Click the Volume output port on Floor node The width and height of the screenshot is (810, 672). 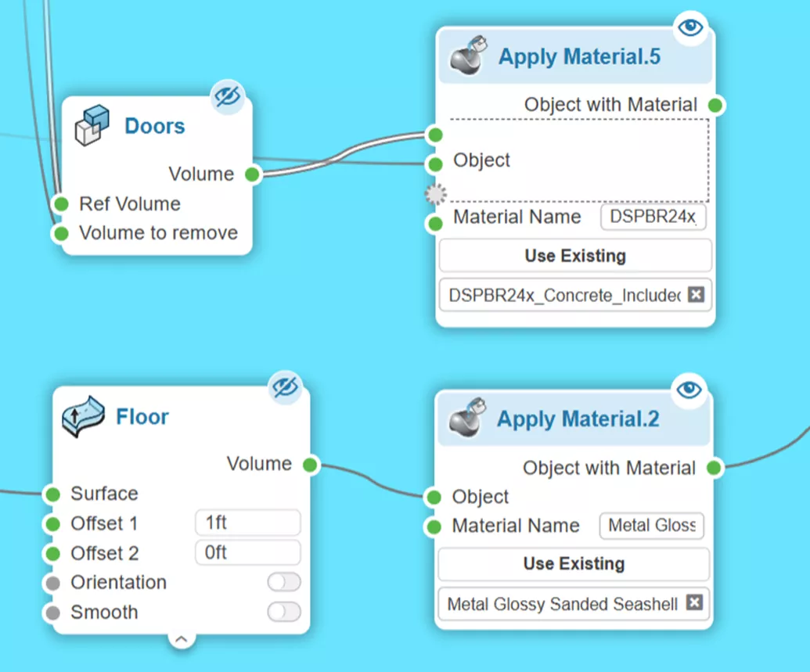point(309,464)
